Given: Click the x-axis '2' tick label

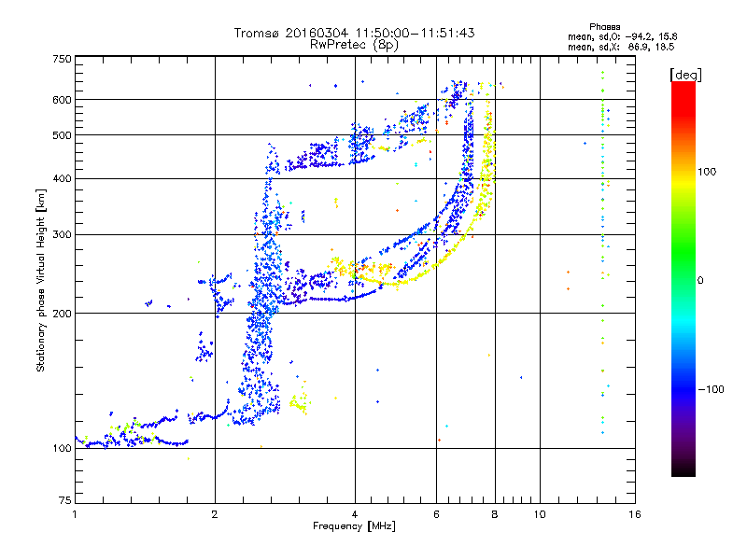Looking at the screenshot, I should pos(215,514).
